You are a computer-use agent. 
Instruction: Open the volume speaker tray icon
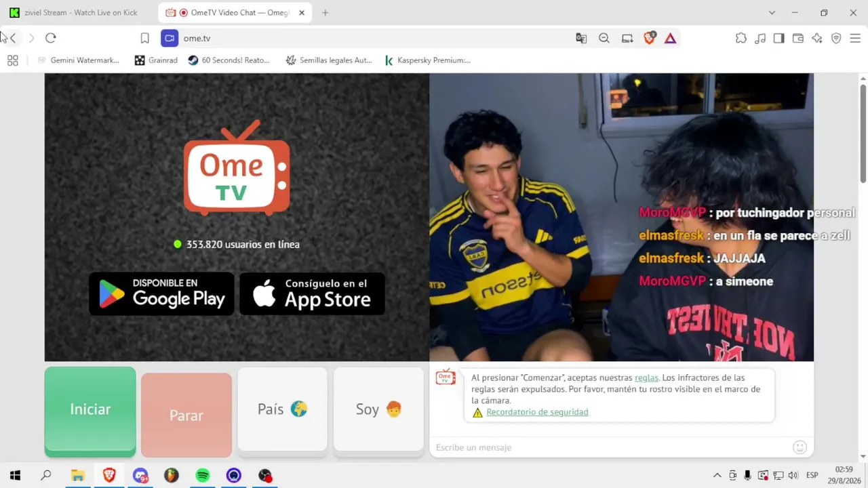click(x=793, y=475)
